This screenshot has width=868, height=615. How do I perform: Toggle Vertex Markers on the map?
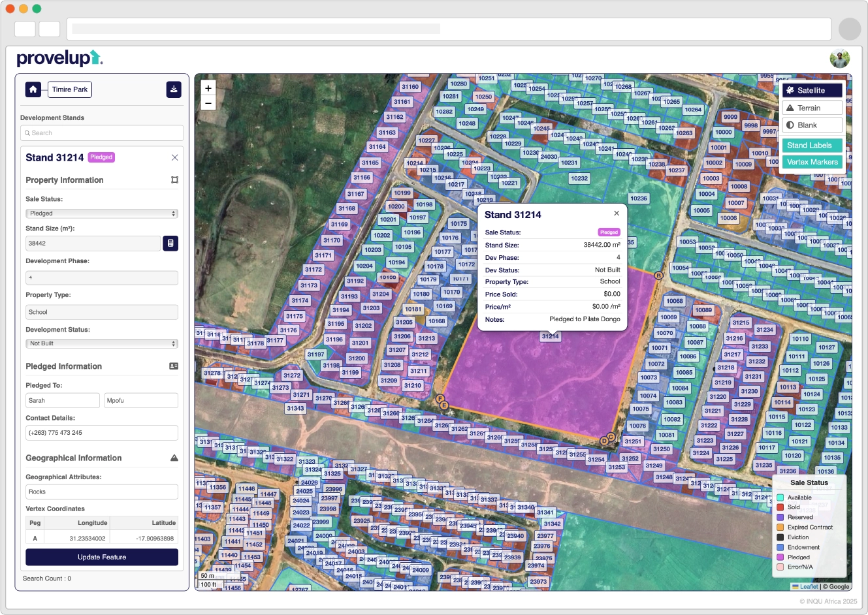point(812,162)
